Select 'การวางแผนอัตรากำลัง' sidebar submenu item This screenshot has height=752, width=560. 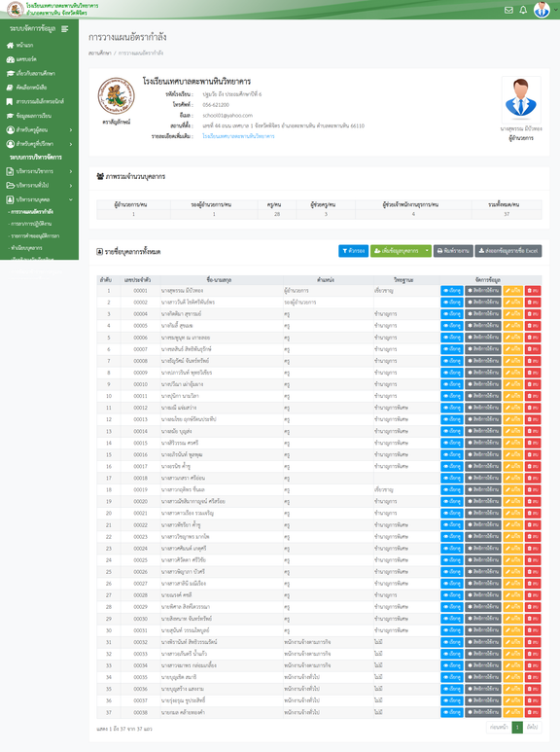point(32,211)
